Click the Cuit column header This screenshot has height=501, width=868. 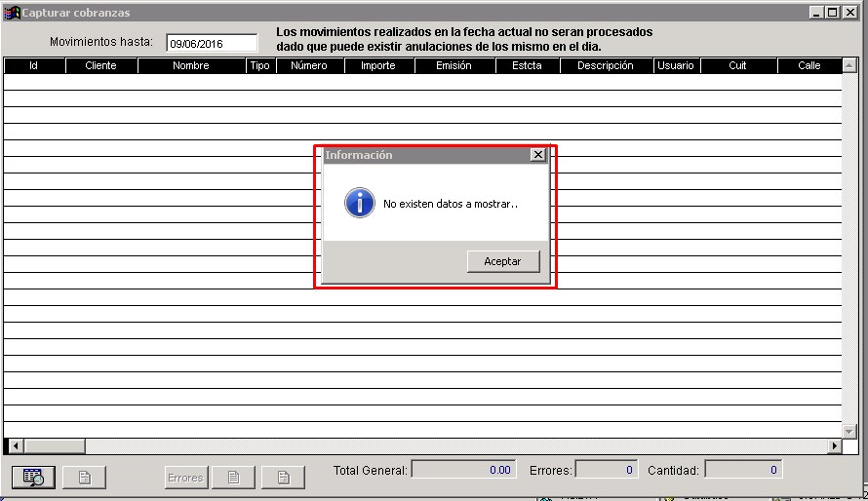738,65
